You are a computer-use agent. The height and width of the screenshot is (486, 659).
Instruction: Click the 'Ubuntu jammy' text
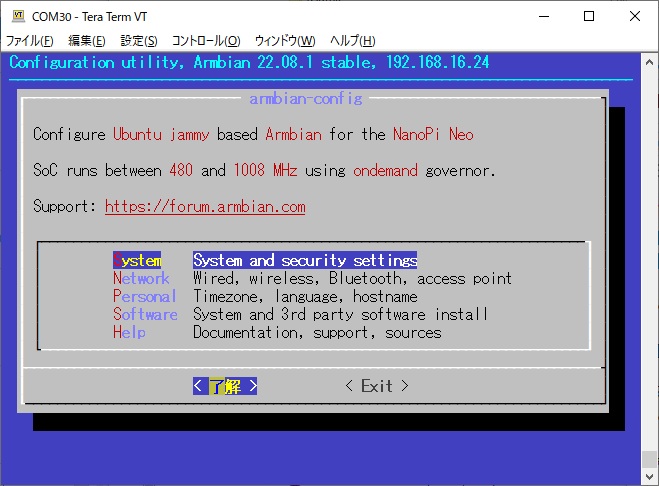coord(161,134)
